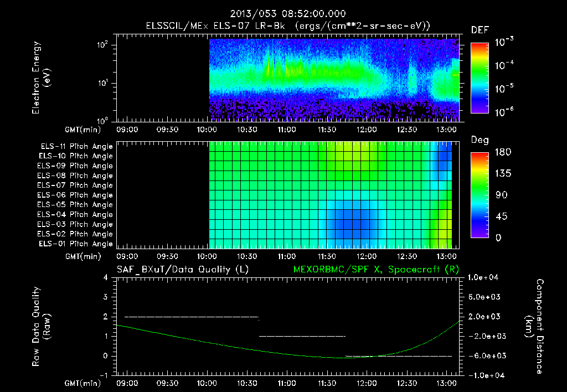Click the 12:30 tick label under the spectrogram
Viewport: 567px width, 392px height.
click(x=407, y=130)
